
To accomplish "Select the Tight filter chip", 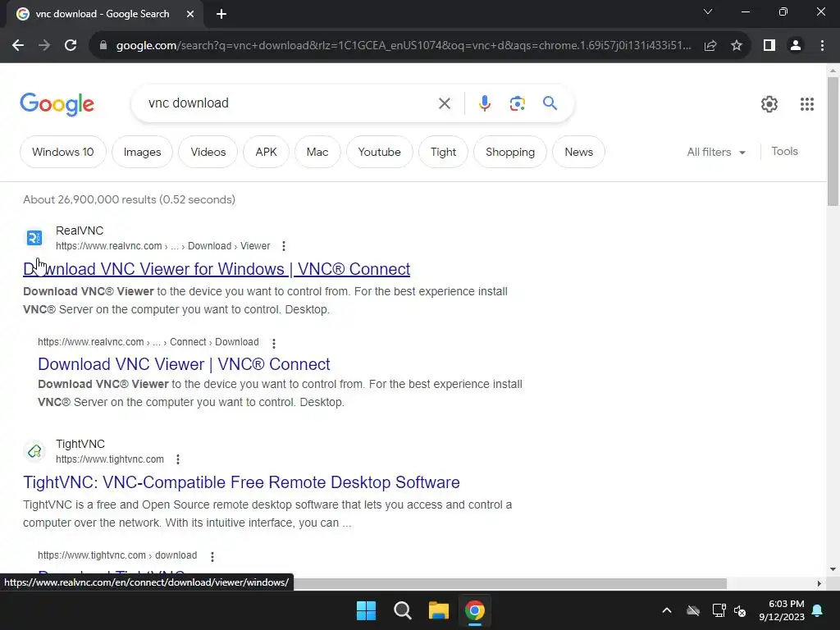I will click(443, 152).
